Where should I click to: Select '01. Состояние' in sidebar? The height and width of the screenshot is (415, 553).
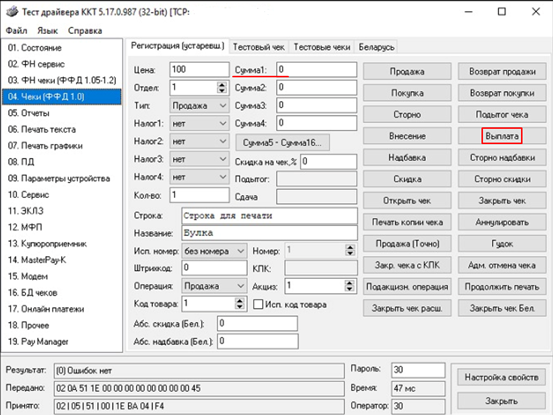(62, 48)
